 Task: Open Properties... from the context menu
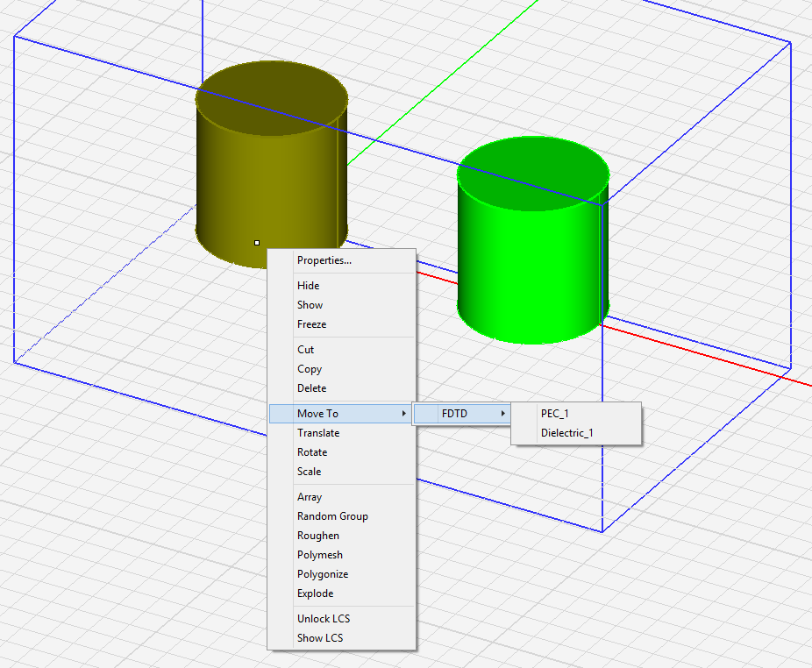coord(324,260)
